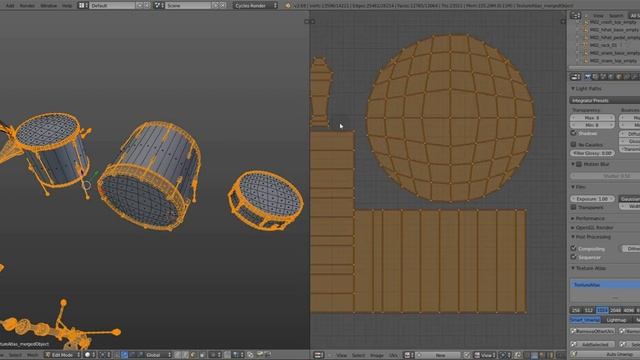Select the Constraints properties tab icon
The height and width of the screenshot is (360, 640).
627,76
